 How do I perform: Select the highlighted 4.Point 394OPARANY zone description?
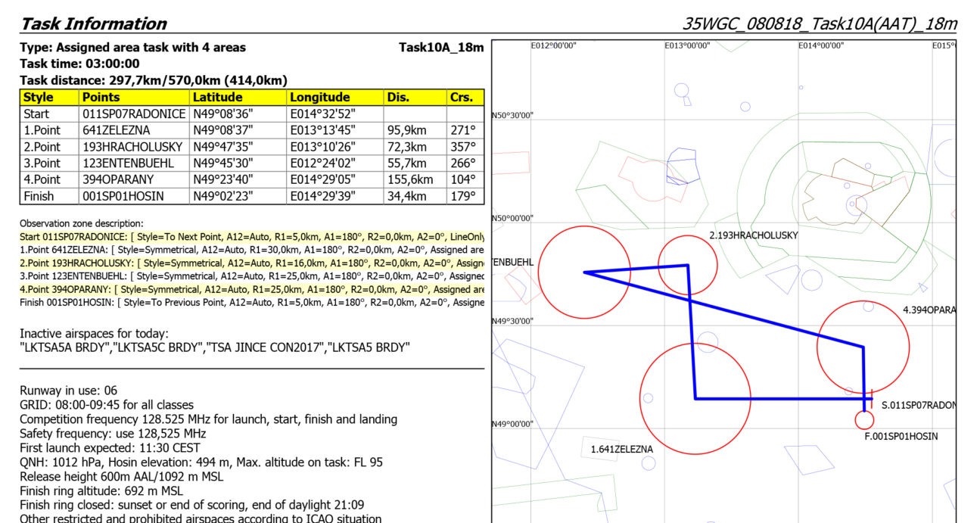click(251, 290)
